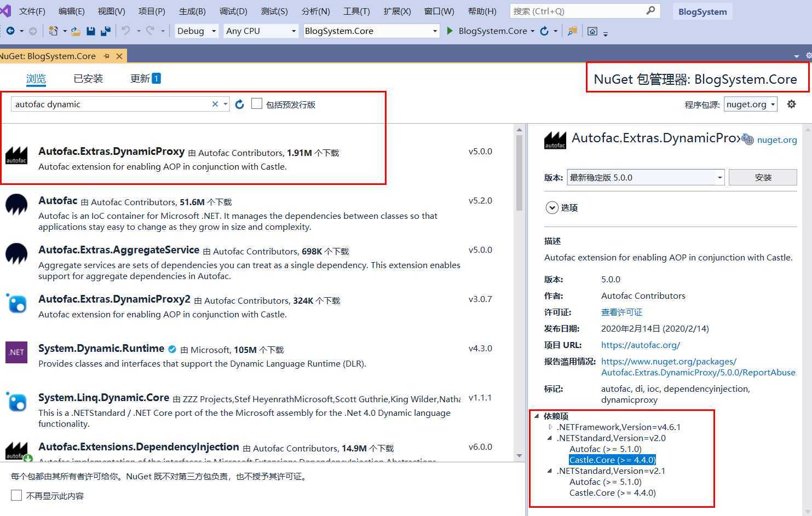Viewport: 812px width, 516px height.
Task: Select the Autofac.Extras.DynamicProxy package row
Action: 257,158
